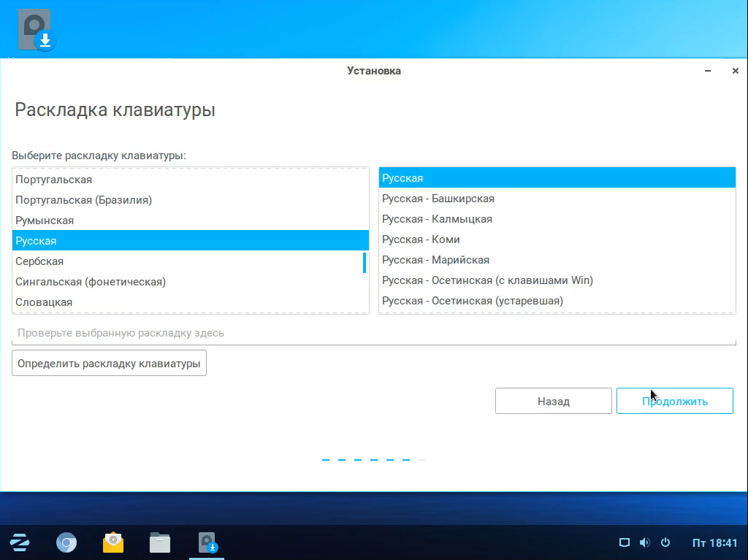Open the Zorin start menu
748x560 pixels.
pyautogui.click(x=20, y=542)
